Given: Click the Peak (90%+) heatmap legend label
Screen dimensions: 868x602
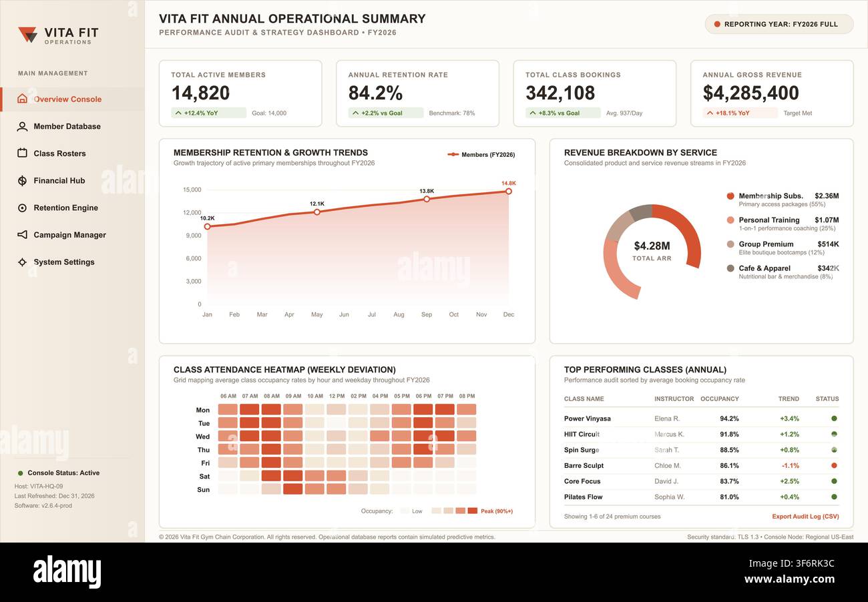Looking at the screenshot, I should coord(497,511).
